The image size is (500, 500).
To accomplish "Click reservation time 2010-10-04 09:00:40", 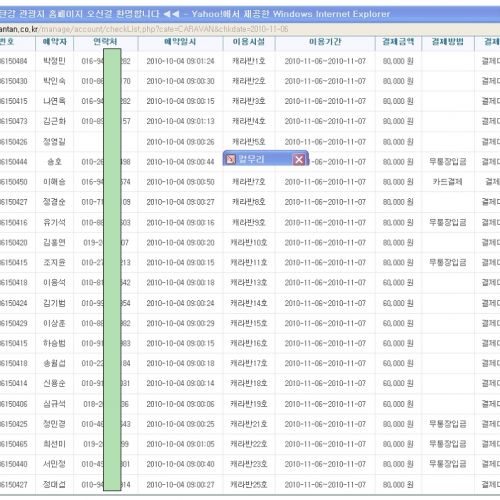I will coord(180,464).
